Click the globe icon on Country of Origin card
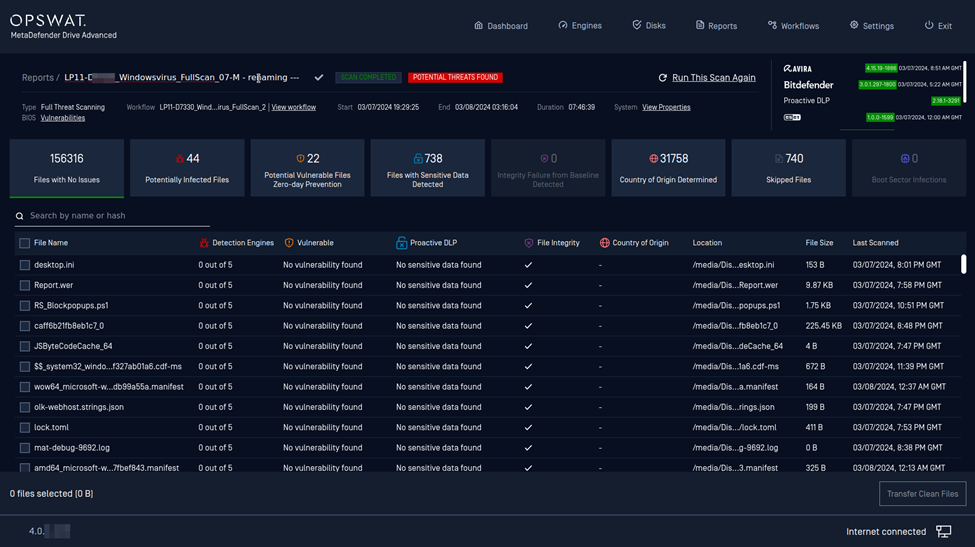 coord(654,159)
